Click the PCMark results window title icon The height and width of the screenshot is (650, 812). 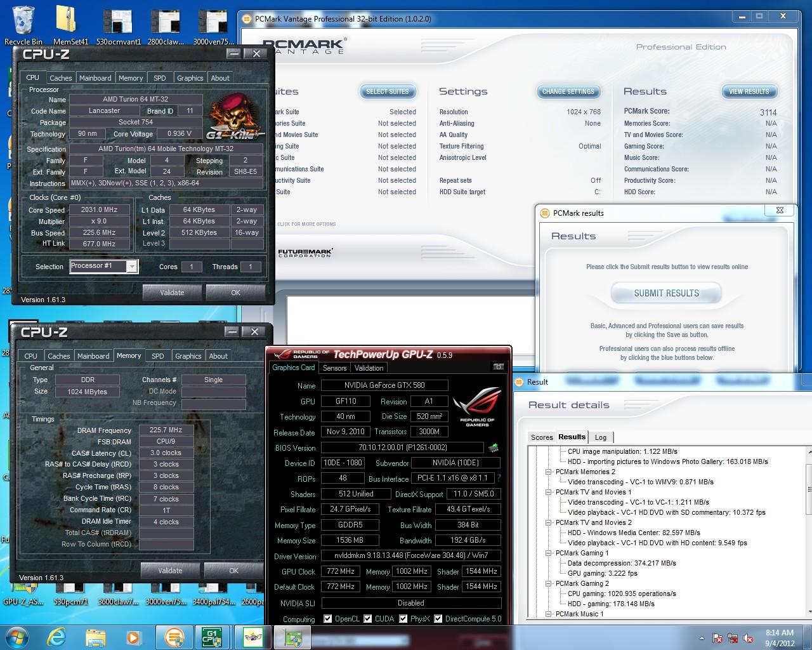[x=545, y=213]
